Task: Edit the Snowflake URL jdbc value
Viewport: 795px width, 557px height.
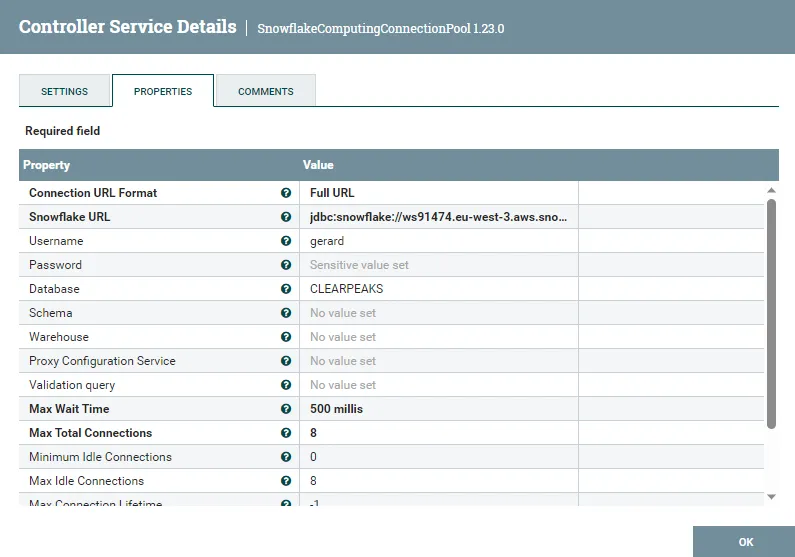Action: click(438, 217)
